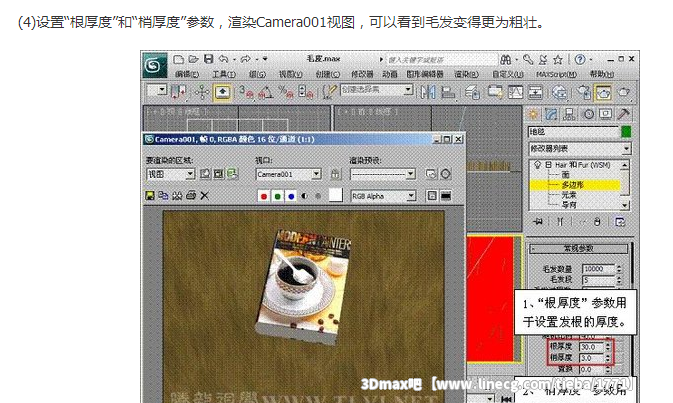Select the 元素 sub-object level

569,195
